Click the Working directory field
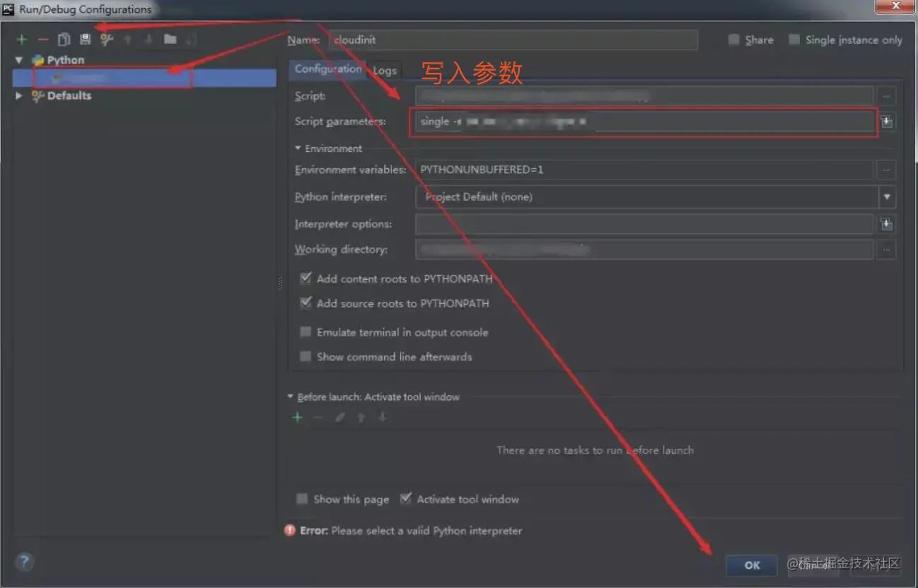The width and height of the screenshot is (918, 588). (644, 249)
